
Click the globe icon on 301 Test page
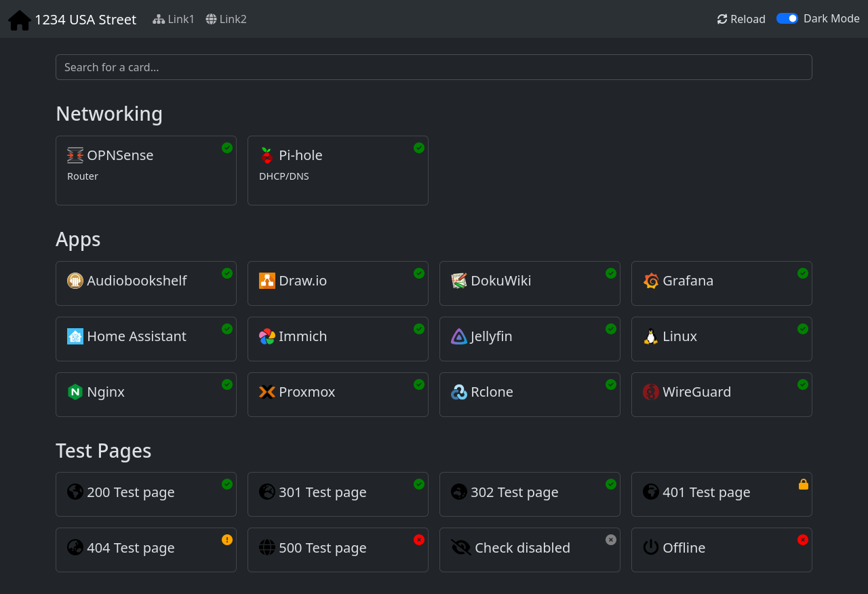(267, 492)
